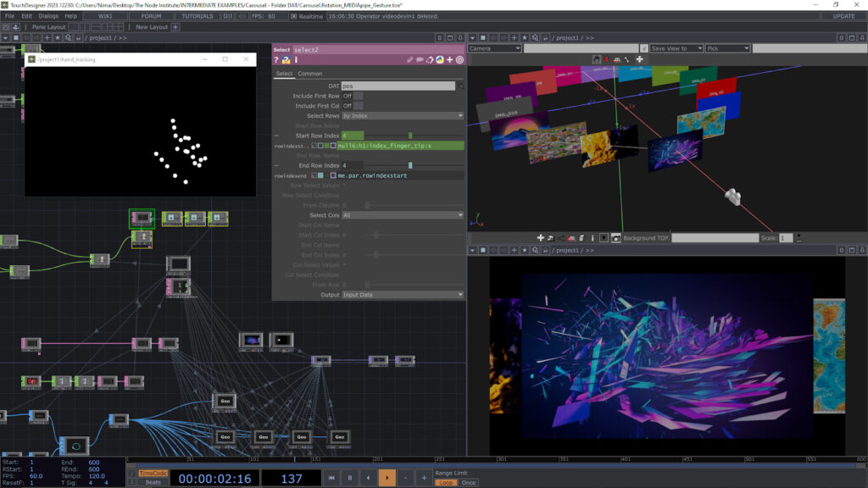Viewport: 868px width, 488px height.
Task: Open the Select Rows dropdown
Action: coord(402,115)
